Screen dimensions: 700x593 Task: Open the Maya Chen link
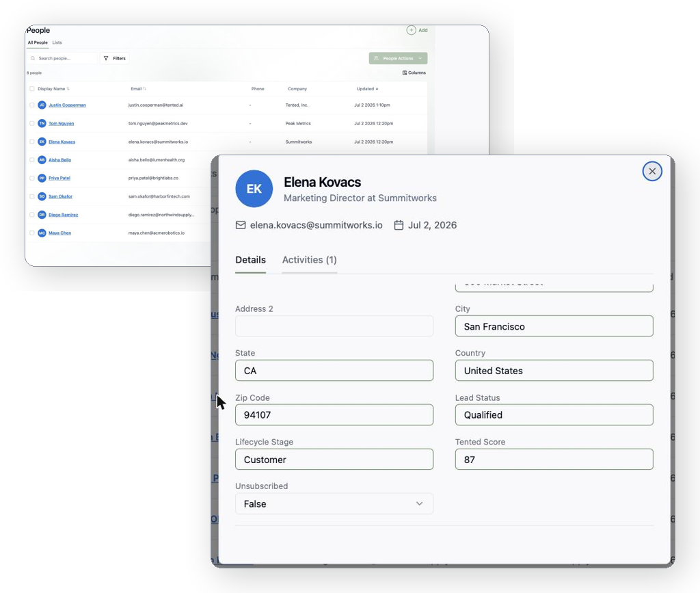[60, 233]
